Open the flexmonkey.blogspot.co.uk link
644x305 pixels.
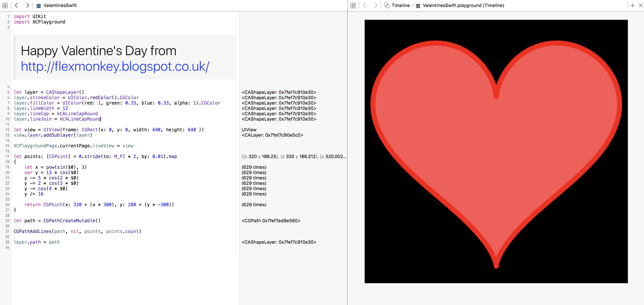click(115, 66)
